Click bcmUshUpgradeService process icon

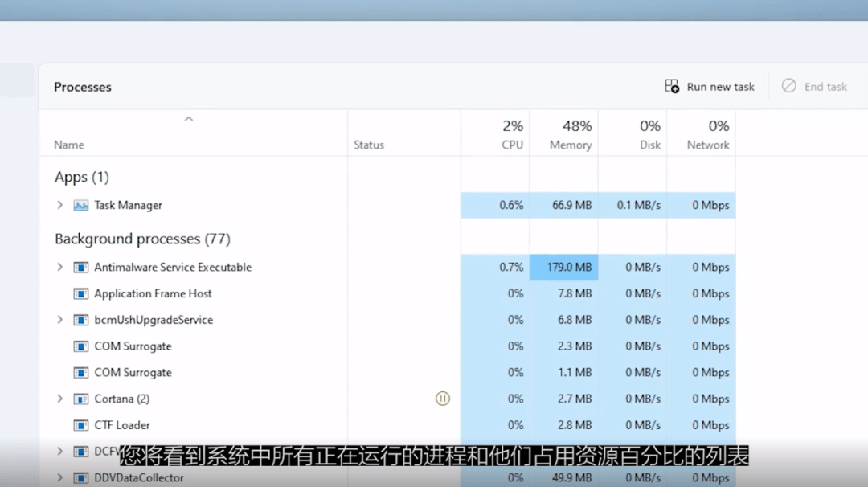(81, 320)
